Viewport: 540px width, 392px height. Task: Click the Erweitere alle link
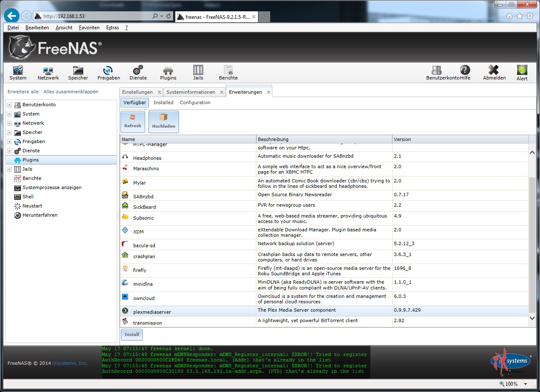(23, 92)
